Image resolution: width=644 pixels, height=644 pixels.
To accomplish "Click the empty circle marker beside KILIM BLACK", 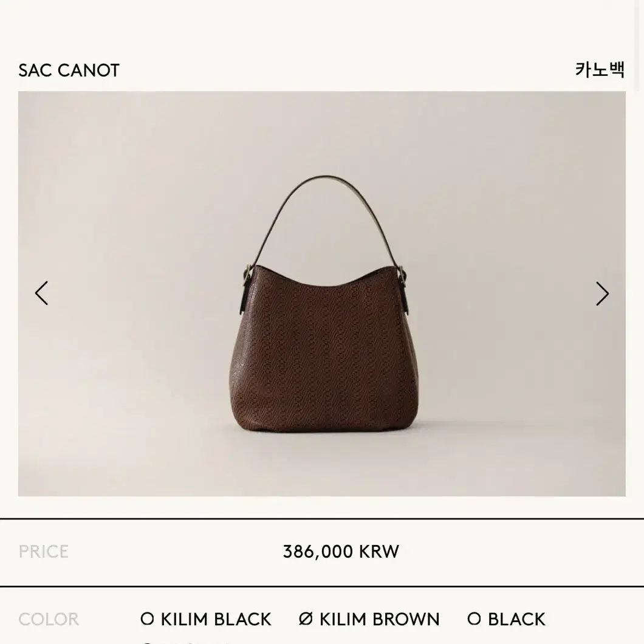I will click(x=147, y=619).
